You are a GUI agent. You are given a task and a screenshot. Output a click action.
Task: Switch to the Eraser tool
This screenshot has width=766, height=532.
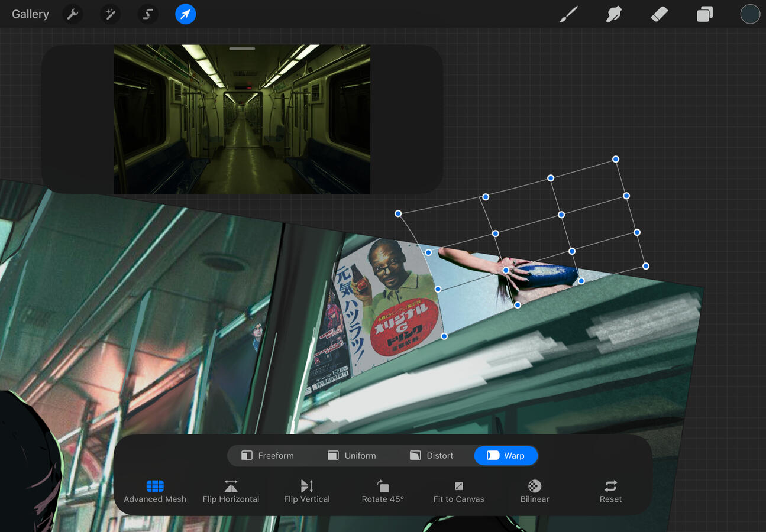659,14
